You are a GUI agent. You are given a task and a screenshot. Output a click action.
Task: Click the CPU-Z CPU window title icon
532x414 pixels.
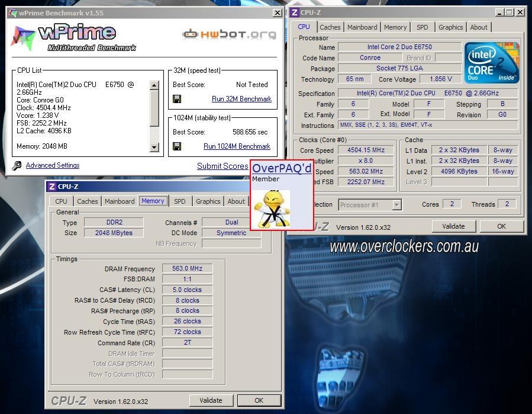(x=295, y=12)
